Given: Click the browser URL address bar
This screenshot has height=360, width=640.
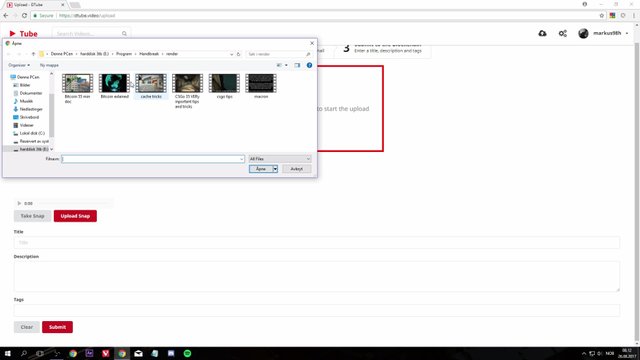Looking at the screenshot, I should tap(314, 16).
